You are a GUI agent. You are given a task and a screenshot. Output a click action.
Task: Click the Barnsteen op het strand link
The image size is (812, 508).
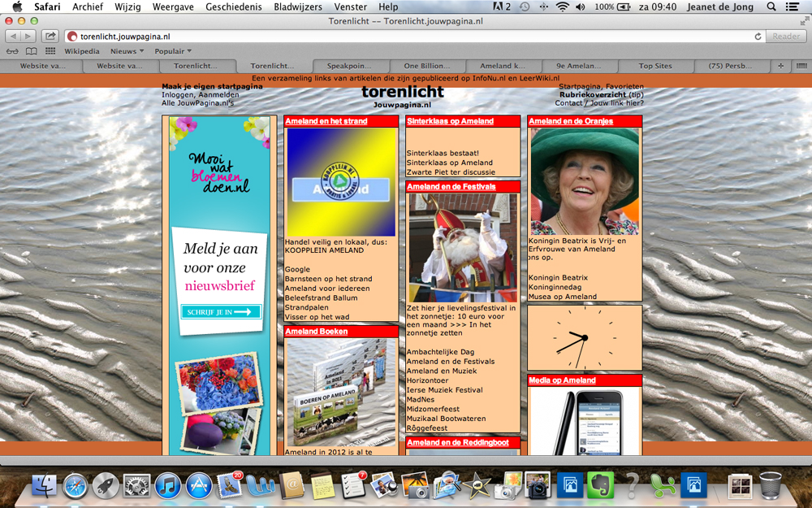[328, 278]
